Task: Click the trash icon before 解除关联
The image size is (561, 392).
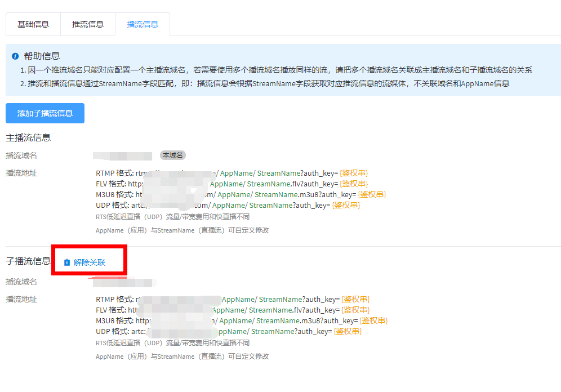Action: 67,262
